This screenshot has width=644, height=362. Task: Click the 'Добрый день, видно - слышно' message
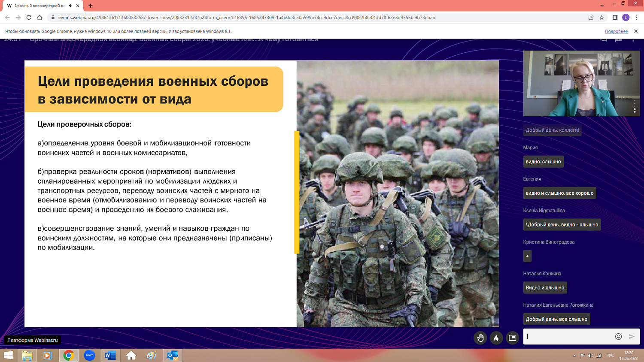pos(562,224)
